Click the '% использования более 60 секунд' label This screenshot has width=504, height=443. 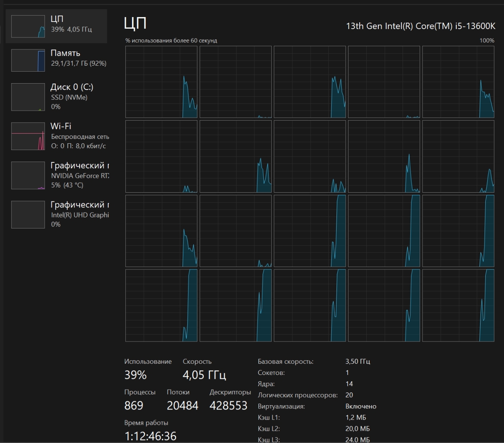click(171, 41)
